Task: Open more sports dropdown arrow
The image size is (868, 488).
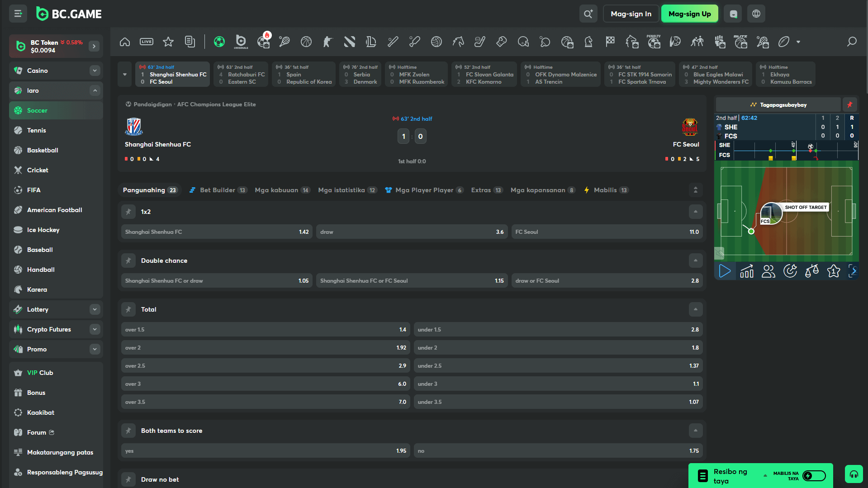Action: point(798,42)
